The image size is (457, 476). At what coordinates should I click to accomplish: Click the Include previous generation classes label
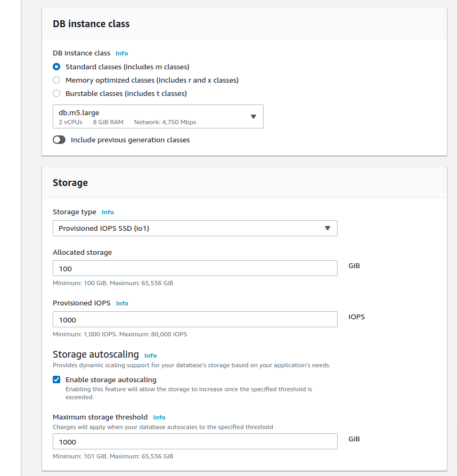click(x=130, y=140)
